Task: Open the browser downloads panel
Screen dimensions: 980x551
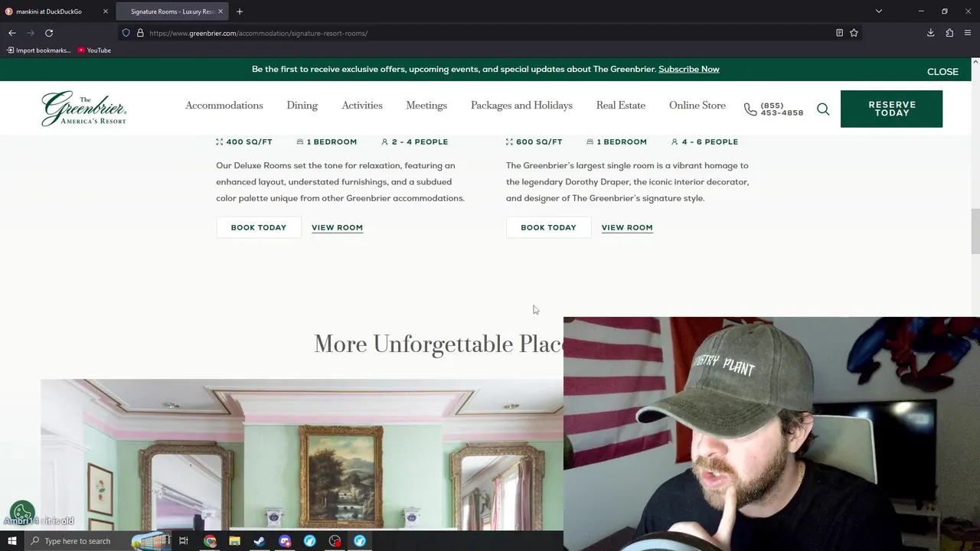Action: [930, 33]
